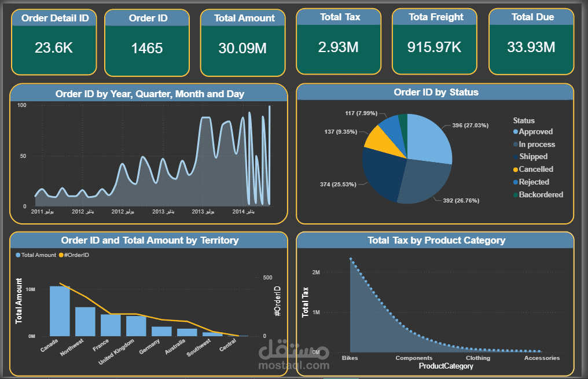This screenshot has height=379, width=588.
Task: Open the Total Tax by Product Category header
Action: (438, 241)
